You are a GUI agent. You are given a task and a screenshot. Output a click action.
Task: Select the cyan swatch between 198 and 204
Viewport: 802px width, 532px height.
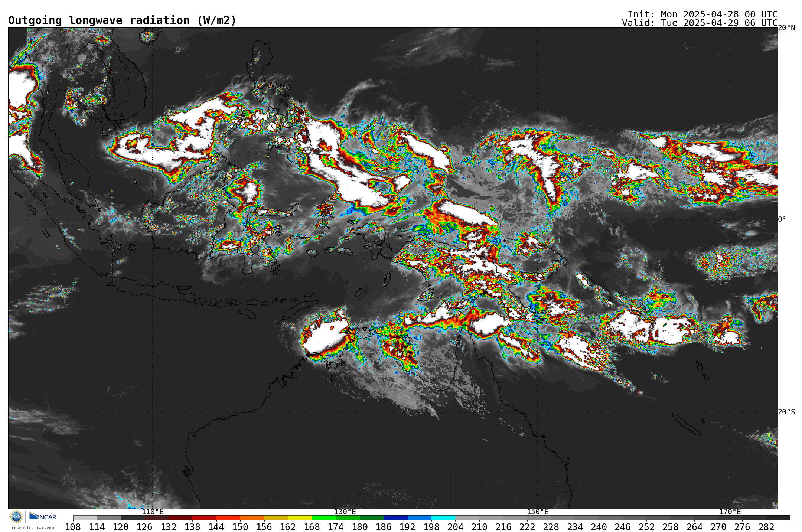click(443, 518)
